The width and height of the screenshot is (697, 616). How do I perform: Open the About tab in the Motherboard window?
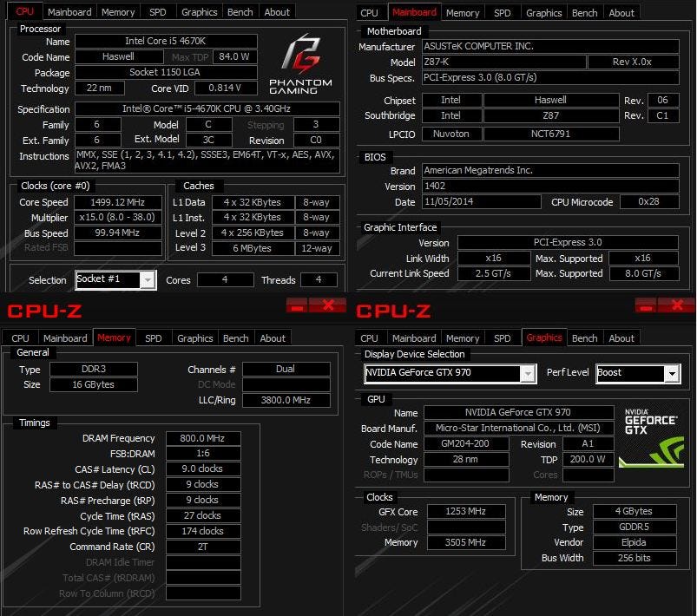point(621,13)
